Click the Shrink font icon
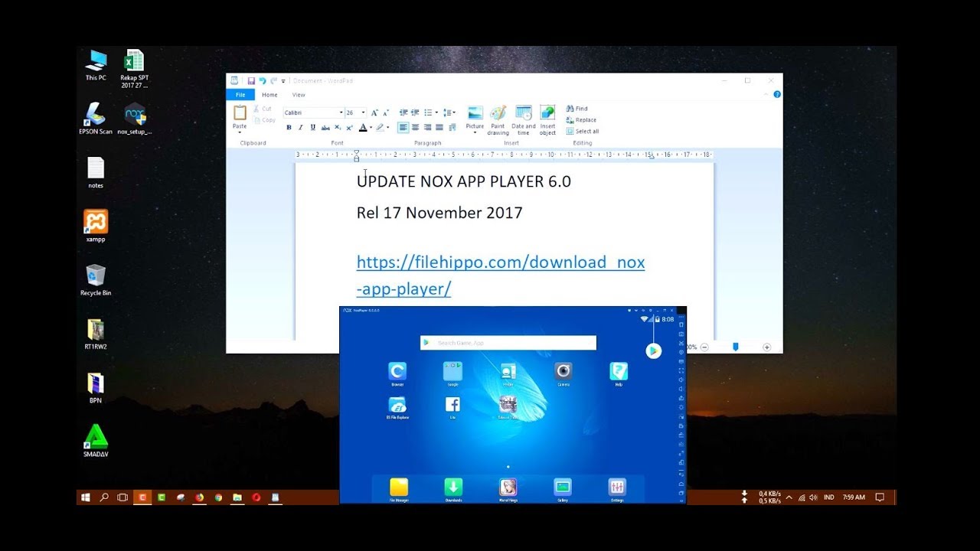980x551 pixels. click(x=386, y=112)
